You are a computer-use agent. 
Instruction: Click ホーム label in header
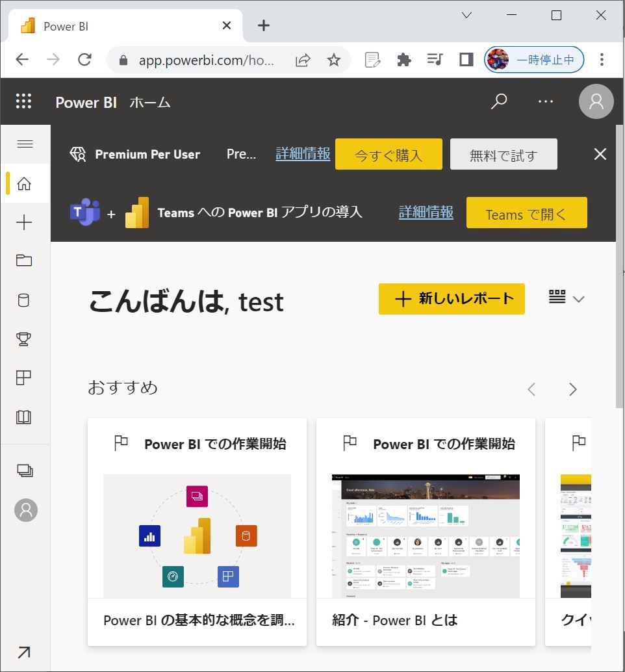pyautogui.click(x=150, y=103)
